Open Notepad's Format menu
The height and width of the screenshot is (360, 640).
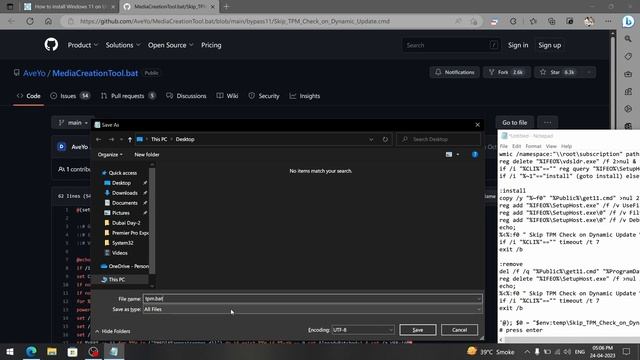pyautogui.click(x=533, y=146)
